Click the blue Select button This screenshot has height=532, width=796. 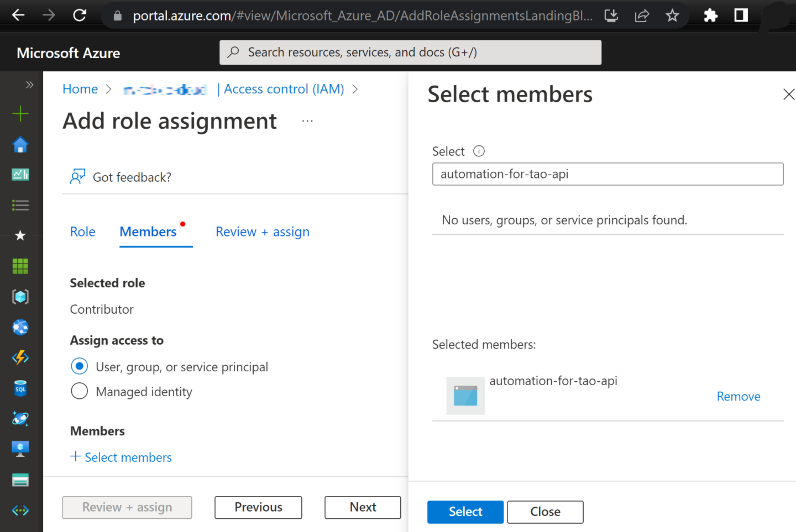pyautogui.click(x=465, y=512)
